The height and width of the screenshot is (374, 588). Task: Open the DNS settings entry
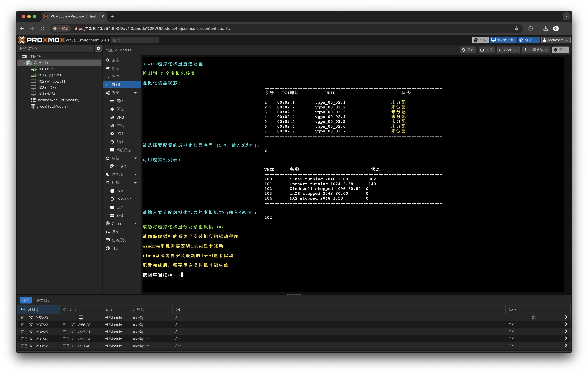click(x=120, y=117)
